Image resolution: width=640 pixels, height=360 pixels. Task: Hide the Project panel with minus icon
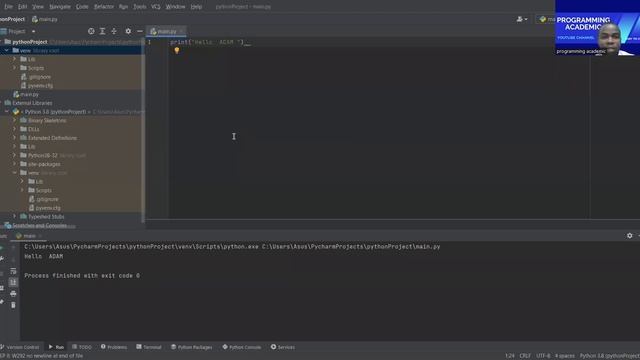[140, 31]
